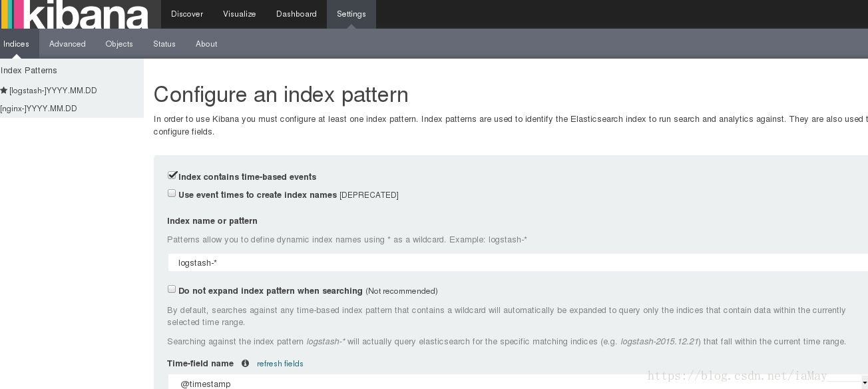Open the Objects settings section

click(x=119, y=44)
